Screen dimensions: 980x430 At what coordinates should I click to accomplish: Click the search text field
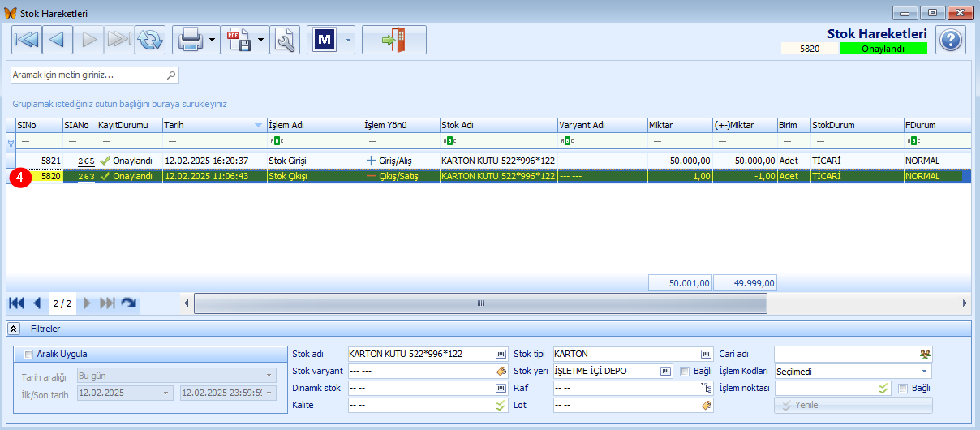tap(94, 75)
